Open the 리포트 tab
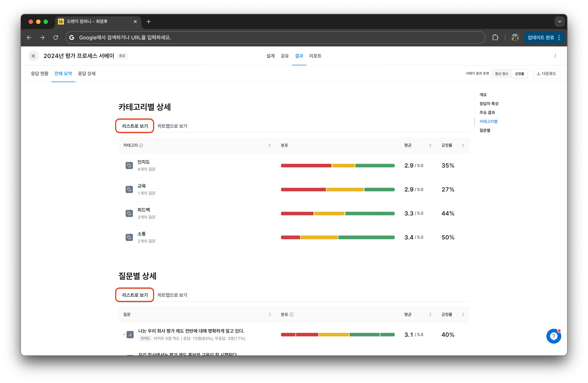This screenshot has width=588, height=383. [315, 56]
